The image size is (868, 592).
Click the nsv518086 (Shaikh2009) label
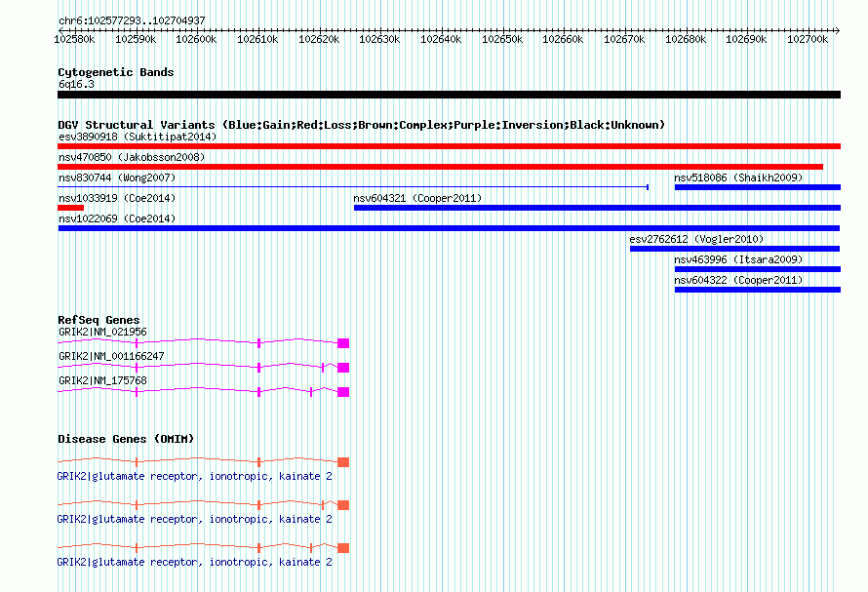coord(738,178)
